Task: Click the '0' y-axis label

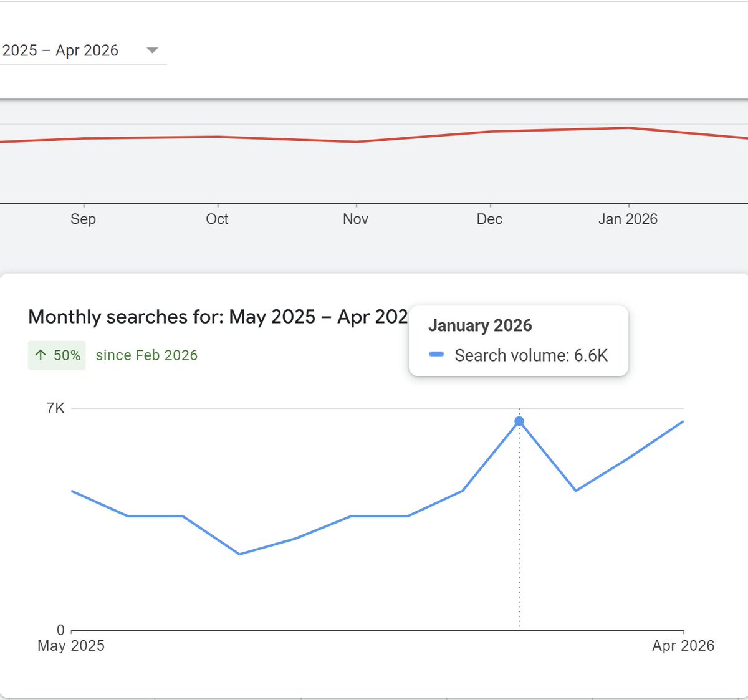Action: (60, 630)
